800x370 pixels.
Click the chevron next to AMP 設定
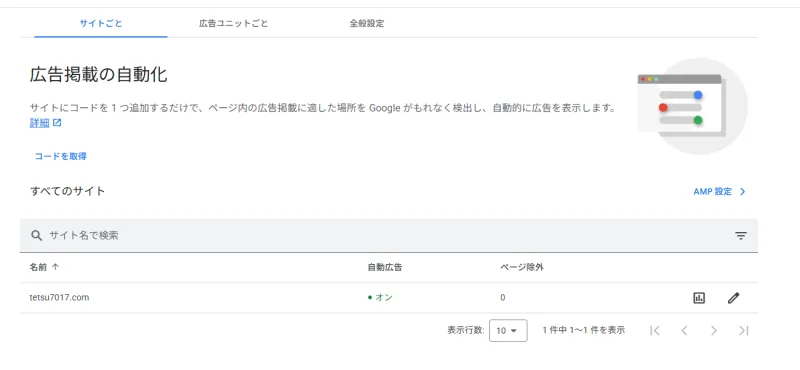[743, 191]
